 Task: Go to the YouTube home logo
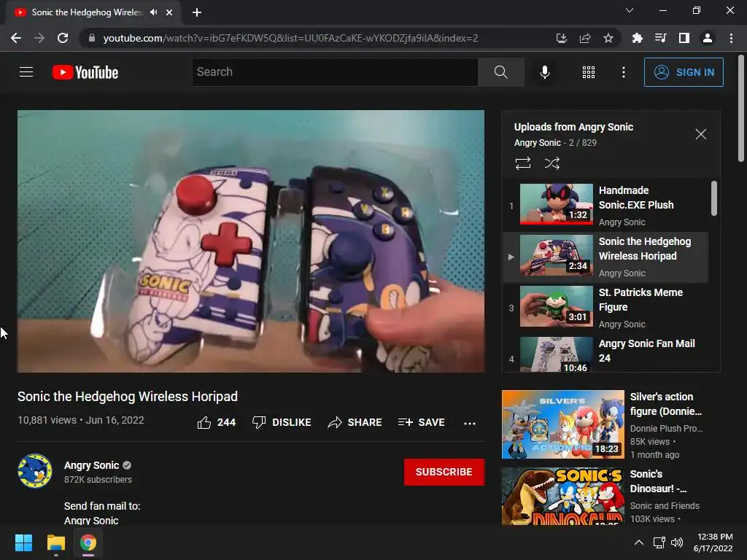click(85, 72)
